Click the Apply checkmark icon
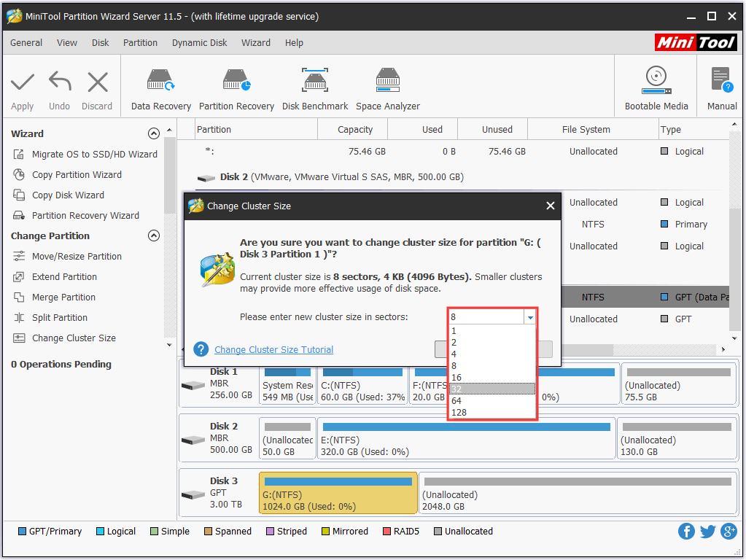Image resolution: width=746 pixels, height=560 pixels. pos(23,82)
